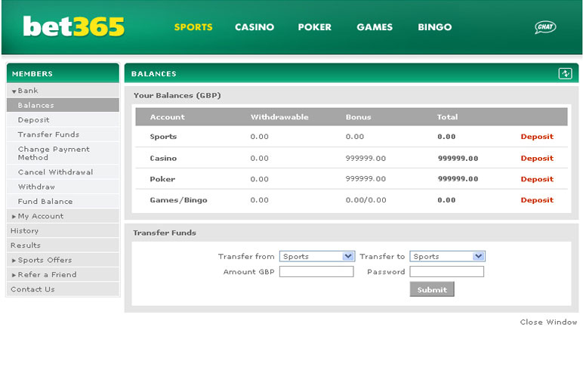The width and height of the screenshot is (583, 392).
Task: Click Deposit link for Sports row
Action: click(x=537, y=137)
